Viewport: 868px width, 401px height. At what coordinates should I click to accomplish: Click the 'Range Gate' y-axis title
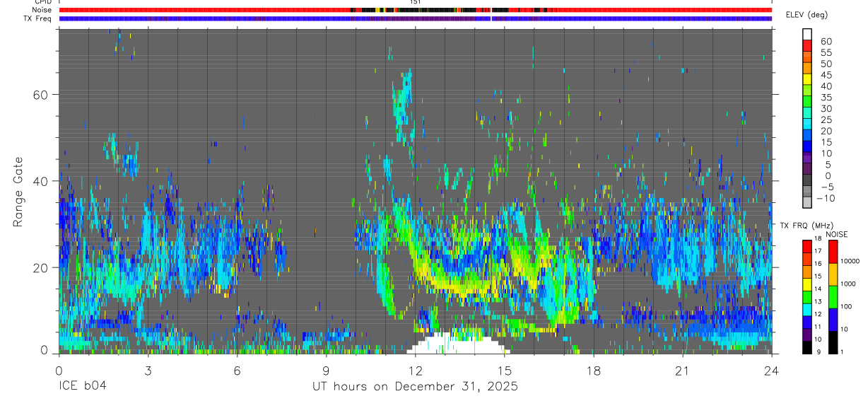tap(18, 192)
